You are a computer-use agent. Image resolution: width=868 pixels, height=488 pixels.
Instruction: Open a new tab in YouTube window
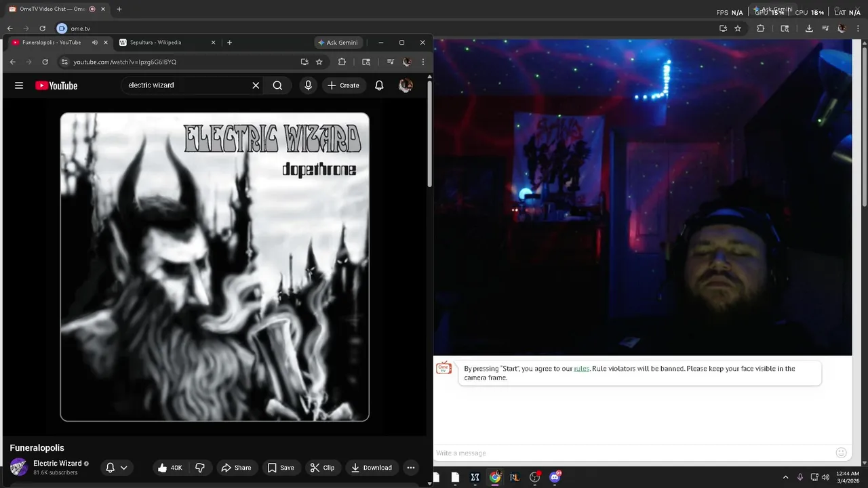[229, 42]
